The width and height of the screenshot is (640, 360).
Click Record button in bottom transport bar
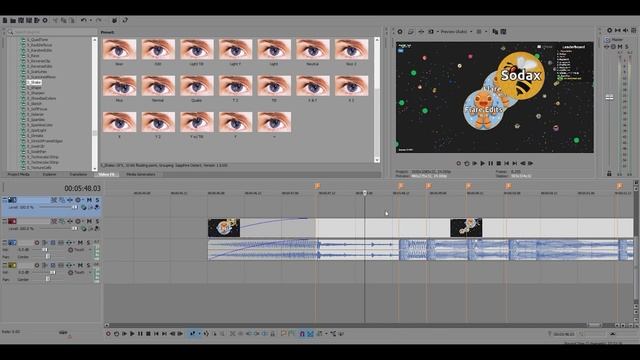point(108,334)
